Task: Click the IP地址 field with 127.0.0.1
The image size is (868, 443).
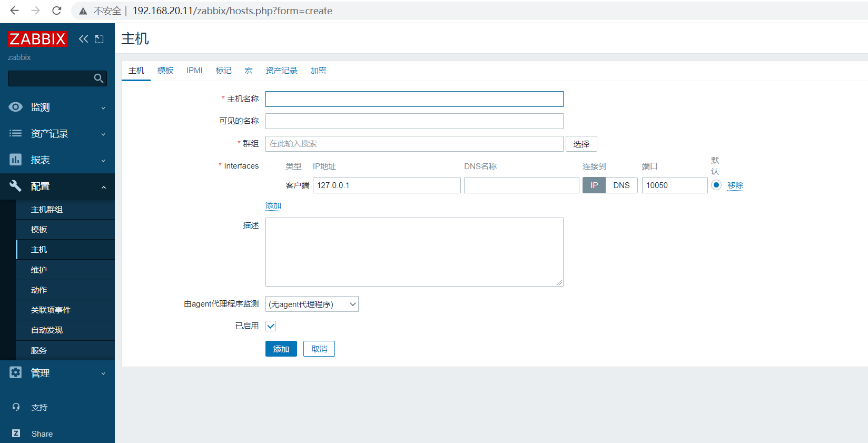Action: coord(387,185)
